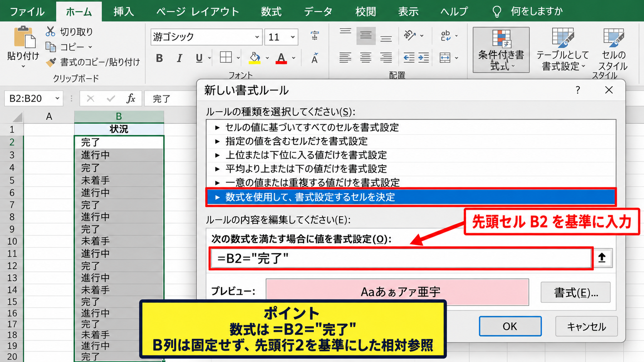Screen dimensions: 644x362
Task: Open the ファイル tab
Action: click(x=27, y=12)
